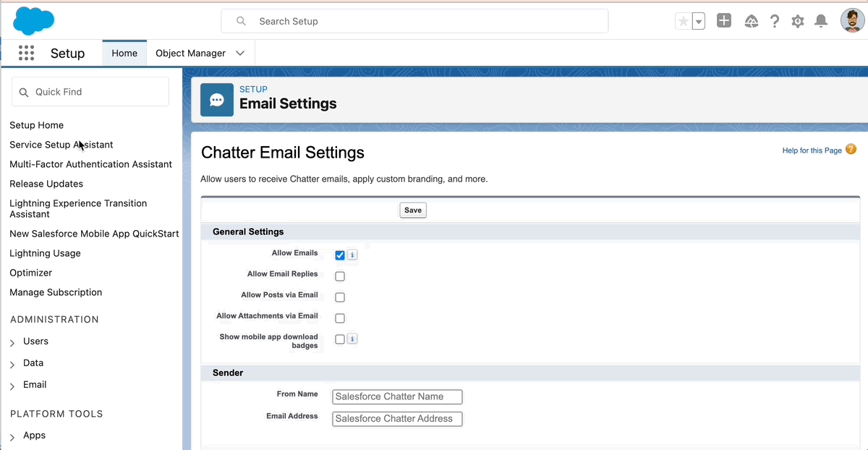Image resolution: width=868 pixels, height=450 pixels.
Task: Open Lightning Experience Transition Assistant
Action: (x=78, y=208)
